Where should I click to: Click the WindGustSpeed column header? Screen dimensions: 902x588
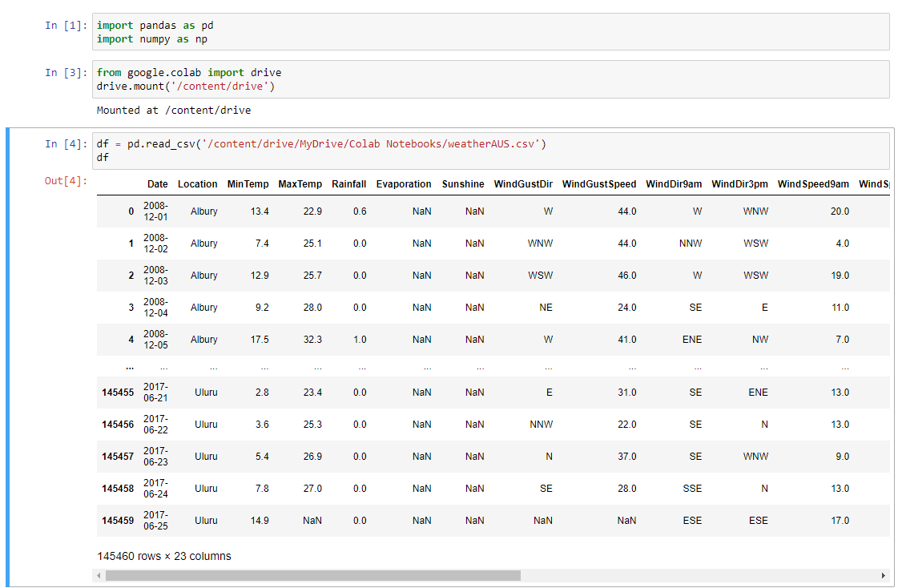(599, 184)
